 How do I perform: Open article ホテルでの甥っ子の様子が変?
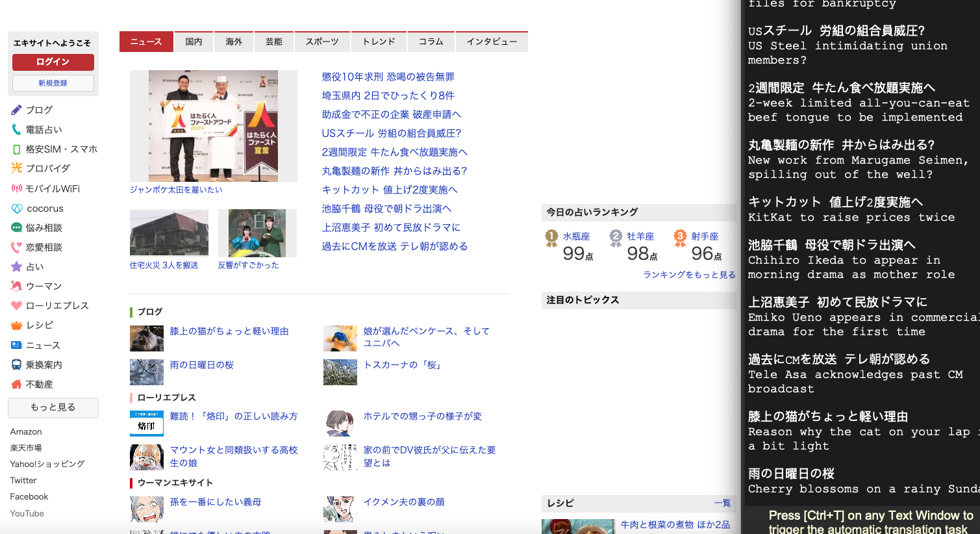[x=423, y=416]
